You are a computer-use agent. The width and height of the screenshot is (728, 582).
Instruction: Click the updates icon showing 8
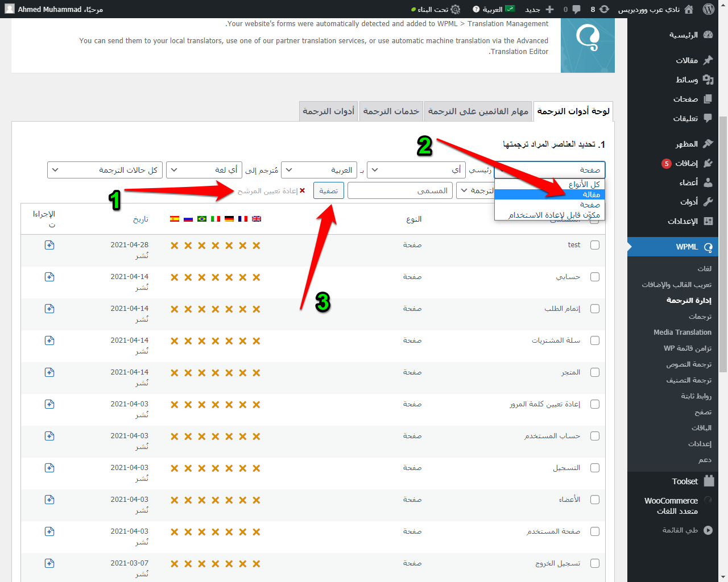(604, 9)
